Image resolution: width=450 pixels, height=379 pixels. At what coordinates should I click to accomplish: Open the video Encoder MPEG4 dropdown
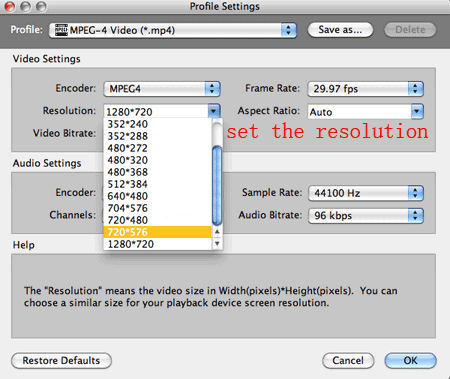(162, 89)
